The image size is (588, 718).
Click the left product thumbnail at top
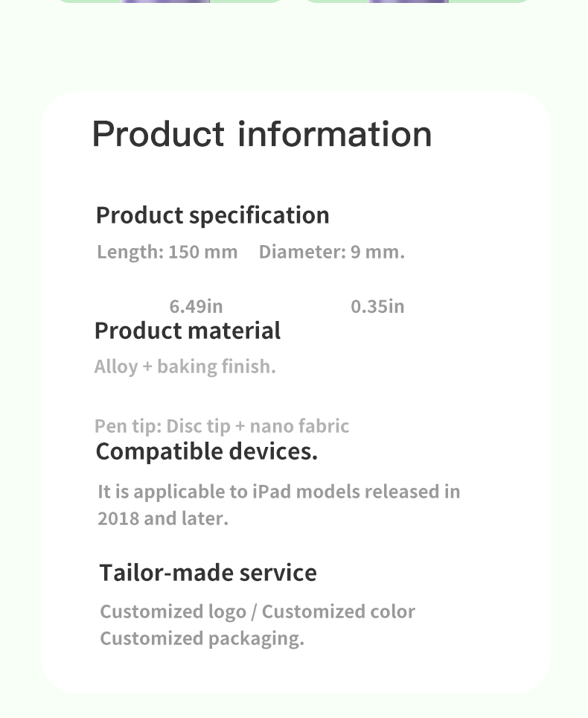tap(170, 1)
